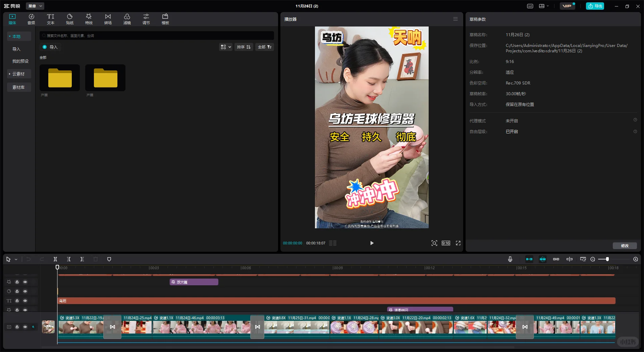Click the timeline zoom-to-fit icon
Screen dimensions: 644x352
tap(583, 259)
